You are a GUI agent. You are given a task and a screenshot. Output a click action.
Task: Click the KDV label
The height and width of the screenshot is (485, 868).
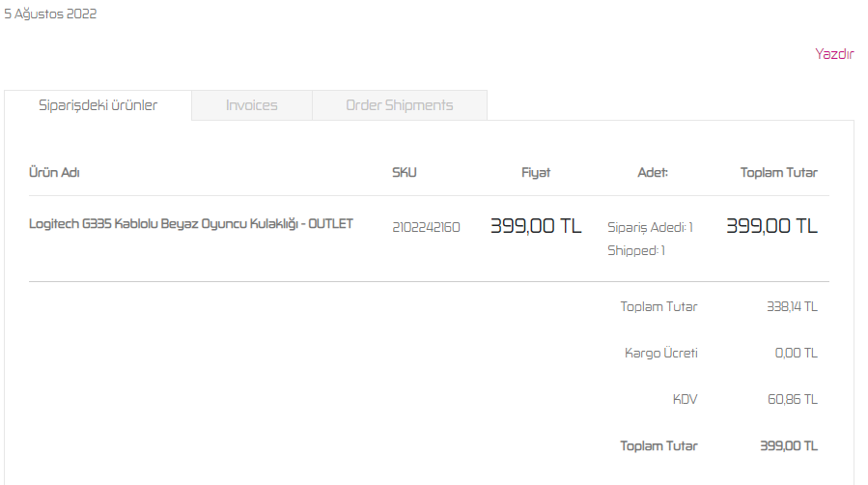click(x=685, y=399)
